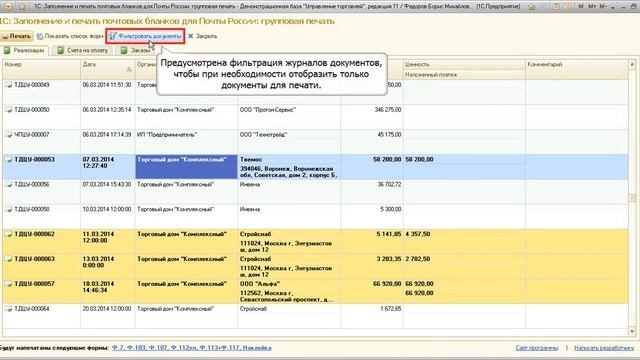Click the table scrollbar down arrow
This screenshot has width=640, height=360.
(632, 332)
